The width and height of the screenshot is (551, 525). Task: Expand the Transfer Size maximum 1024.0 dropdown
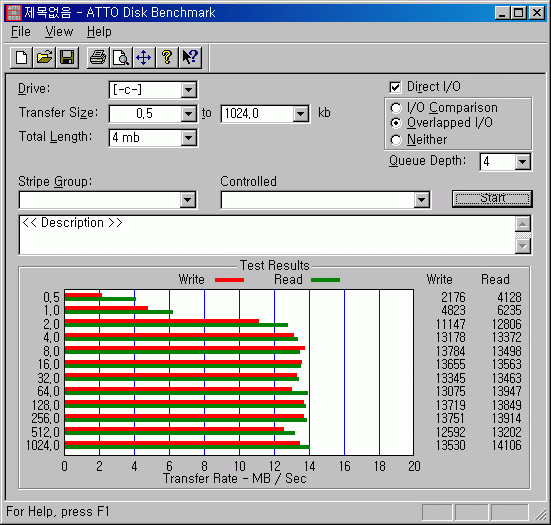pos(300,114)
